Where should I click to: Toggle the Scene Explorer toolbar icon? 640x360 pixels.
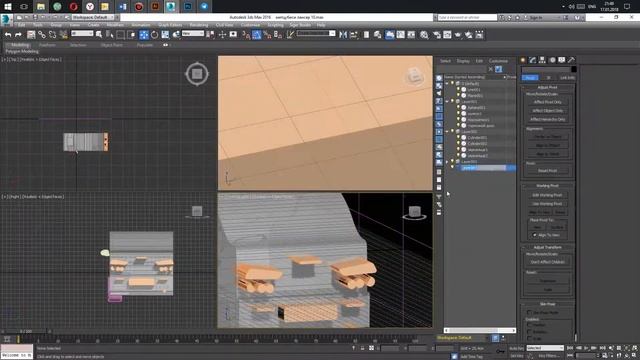point(367,35)
